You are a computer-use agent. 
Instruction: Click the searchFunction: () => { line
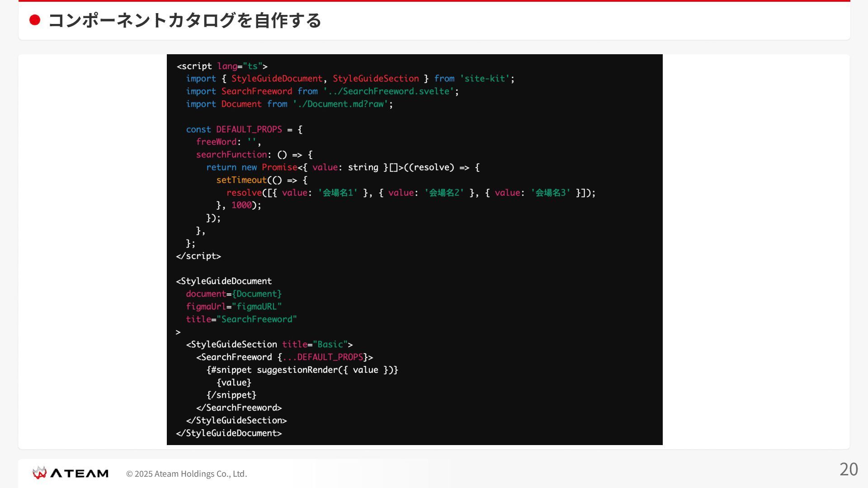(x=254, y=155)
